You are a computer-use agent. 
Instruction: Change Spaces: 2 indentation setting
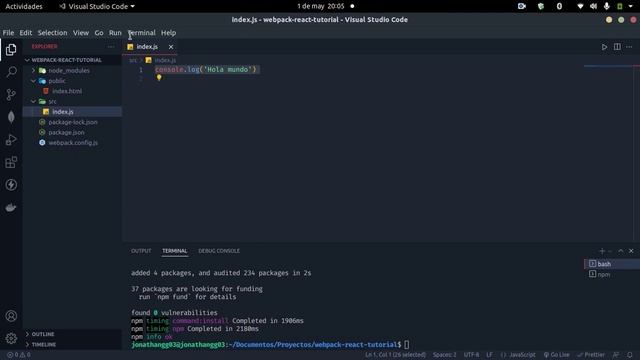[x=444, y=355]
